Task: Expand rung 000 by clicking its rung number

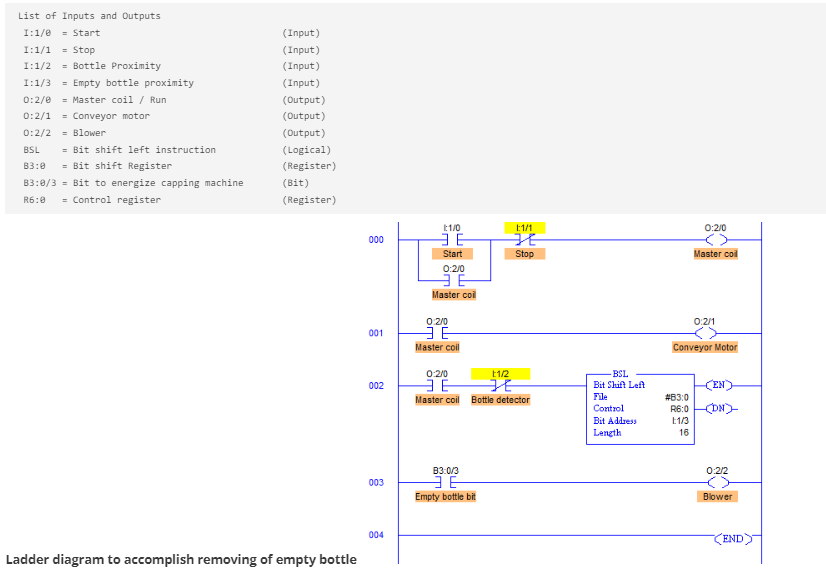Action: [375, 238]
